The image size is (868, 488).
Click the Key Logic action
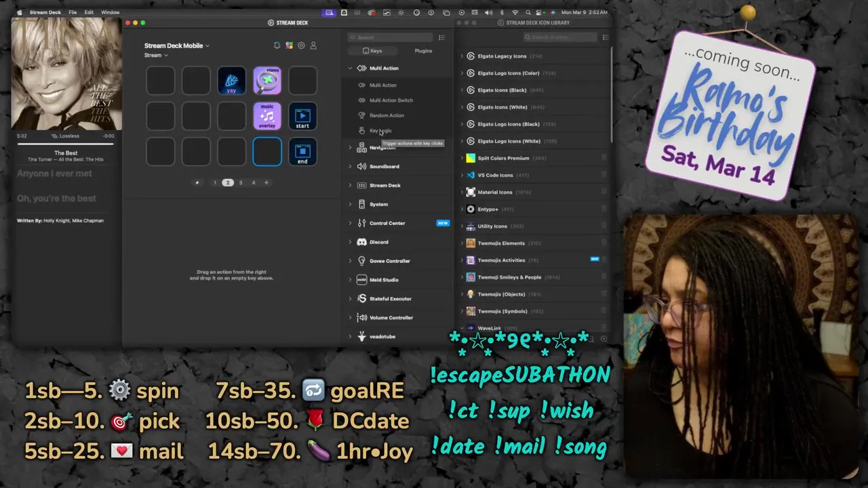[380, 130]
